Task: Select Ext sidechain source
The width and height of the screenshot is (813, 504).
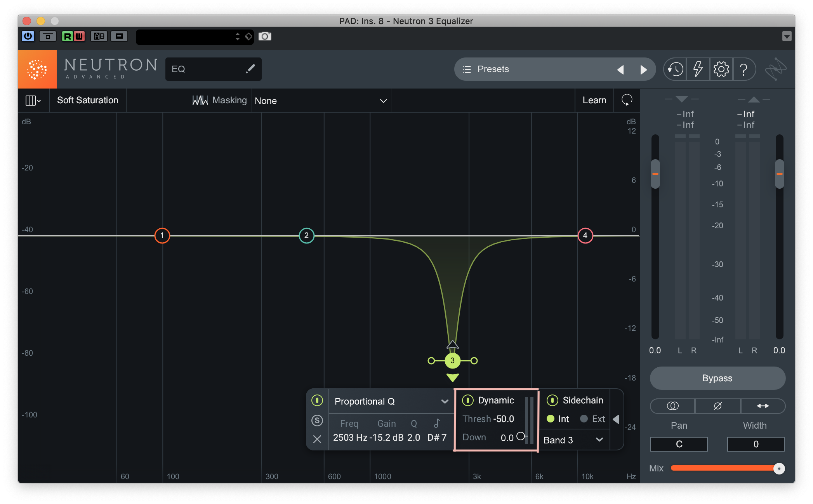Action: (x=592, y=419)
